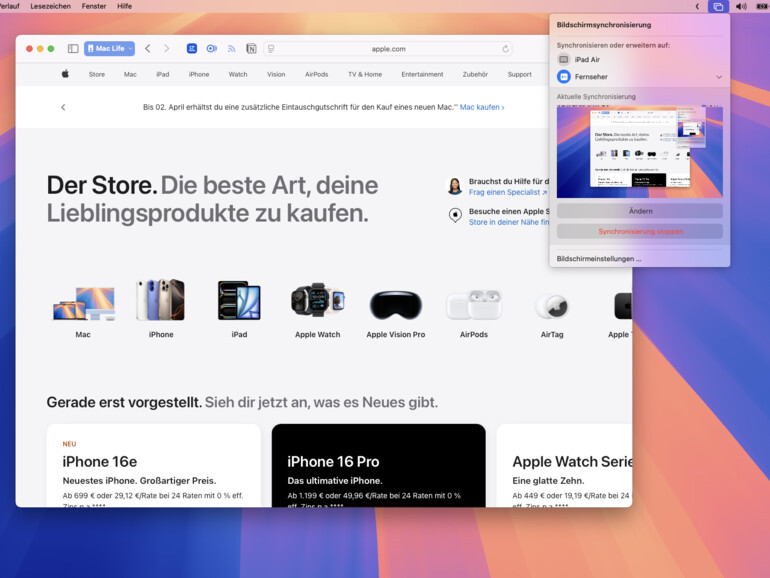Select the AirPods product category image
The width and height of the screenshot is (770, 578).
coord(474,304)
